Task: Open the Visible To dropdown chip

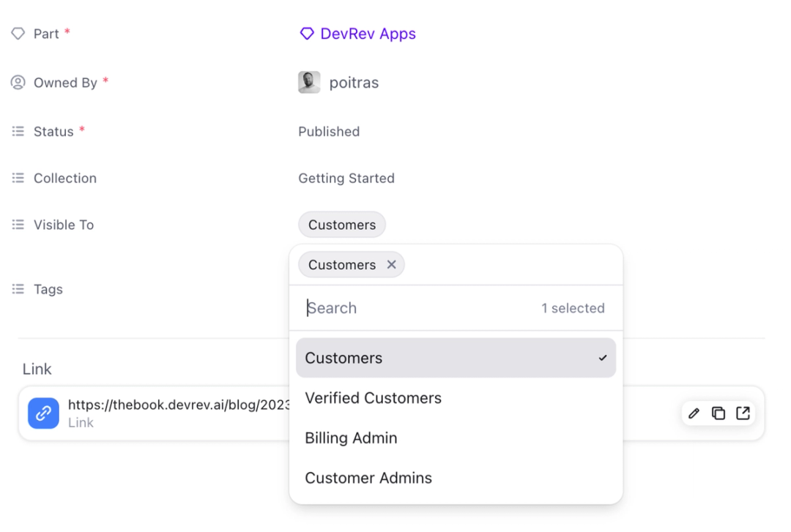Action: click(x=341, y=225)
